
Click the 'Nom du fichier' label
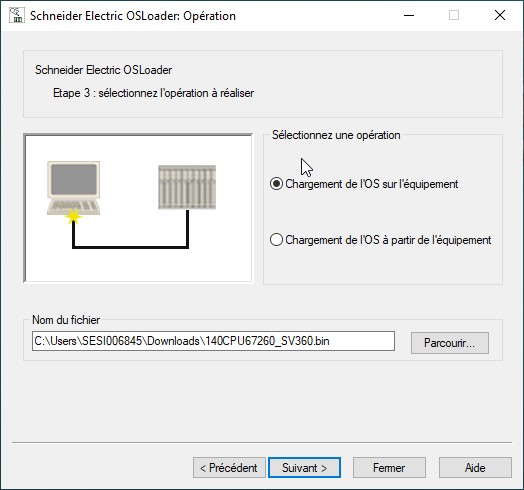[66, 320]
